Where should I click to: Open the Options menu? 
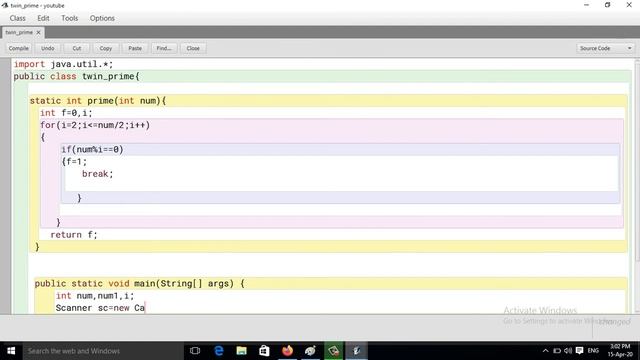[102, 18]
